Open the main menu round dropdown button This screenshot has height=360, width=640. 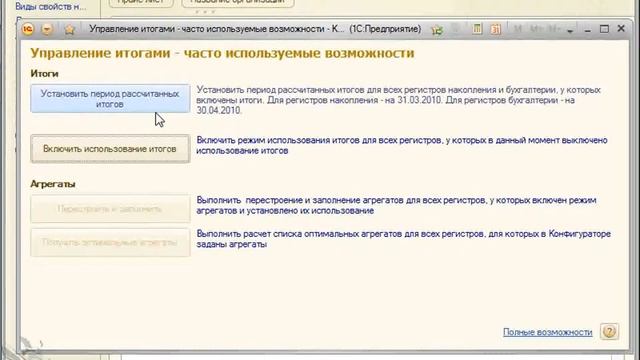pos(47,29)
